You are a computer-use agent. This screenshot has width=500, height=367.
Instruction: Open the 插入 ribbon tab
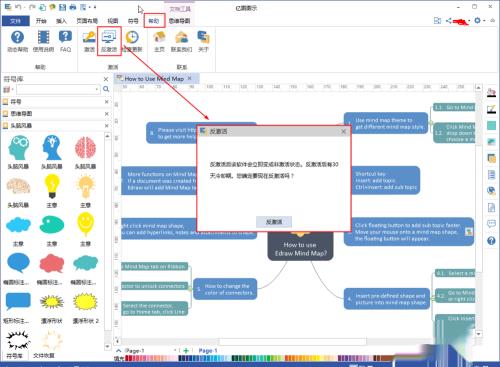pyautogui.click(x=61, y=21)
